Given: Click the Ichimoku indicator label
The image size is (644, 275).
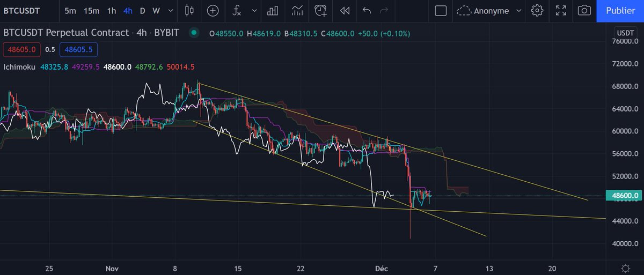Looking at the screenshot, I should [x=19, y=67].
